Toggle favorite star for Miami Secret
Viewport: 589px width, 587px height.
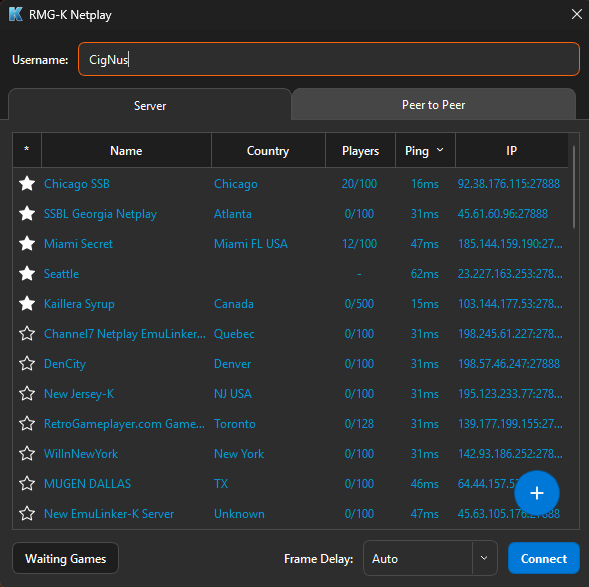[27, 244]
